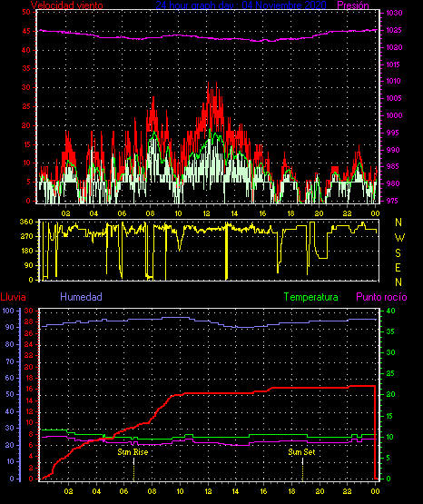Image resolution: width=423 pixels, height=504 pixels.
Task: Click the Humedad legend label
Action: click(x=82, y=297)
